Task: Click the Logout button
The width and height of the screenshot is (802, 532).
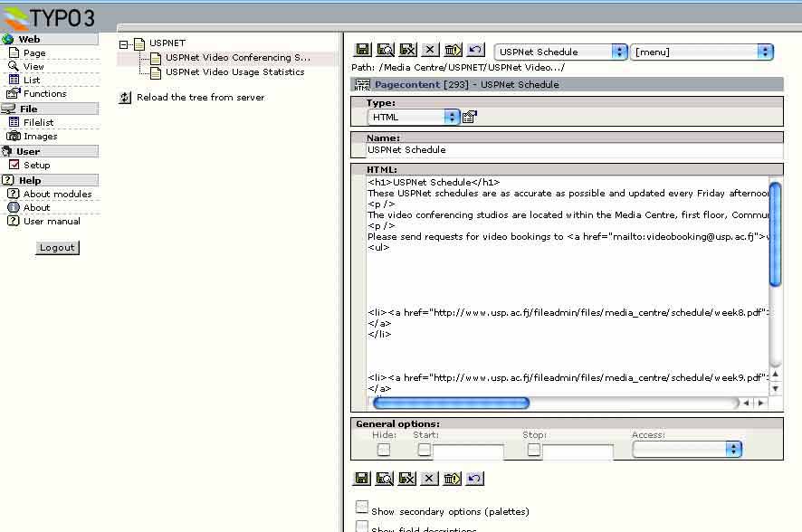Action: [57, 247]
